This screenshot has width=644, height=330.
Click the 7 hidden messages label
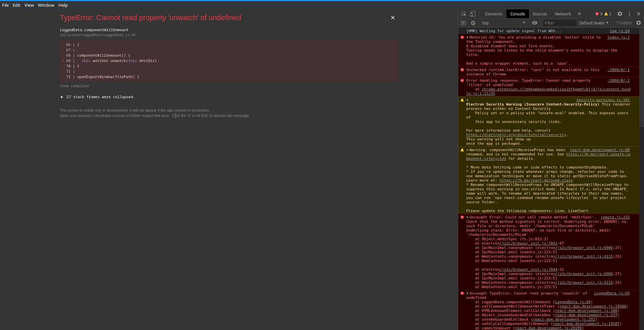coord(624,23)
